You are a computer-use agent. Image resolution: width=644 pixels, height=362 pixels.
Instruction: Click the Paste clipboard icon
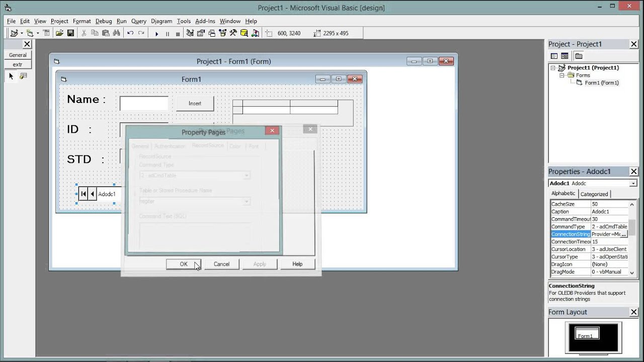tap(106, 33)
